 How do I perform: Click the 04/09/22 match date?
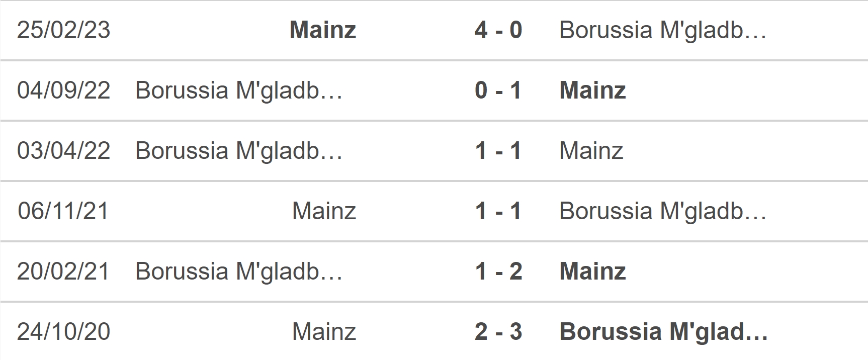pos(63,91)
